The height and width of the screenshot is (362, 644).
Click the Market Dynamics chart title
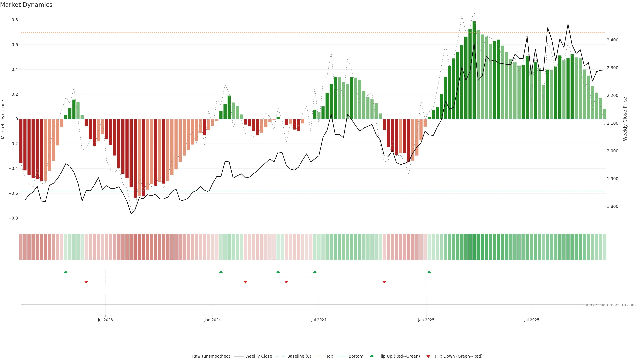(x=26, y=5)
